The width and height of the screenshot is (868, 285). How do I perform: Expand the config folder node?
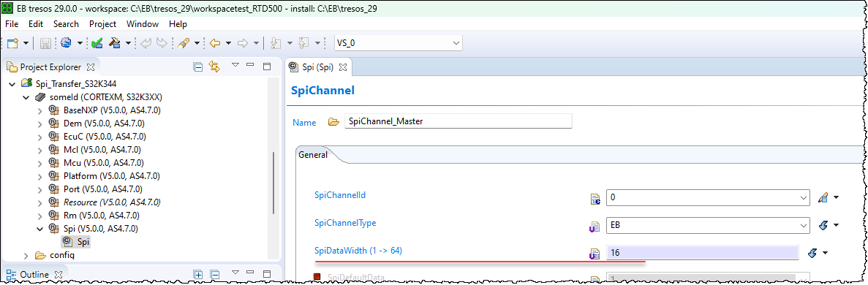(x=26, y=255)
